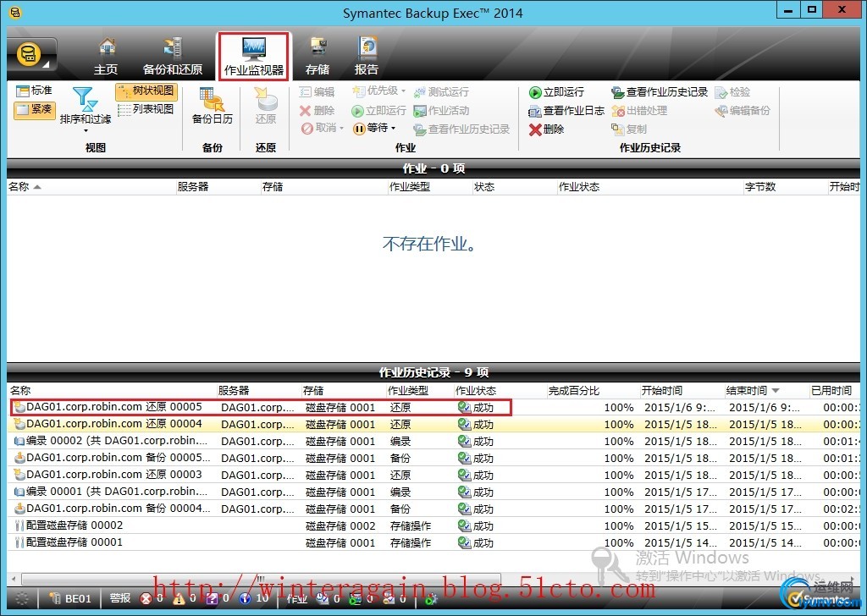Select the 配置磁盘存储 00002 row

click(434, 526)
